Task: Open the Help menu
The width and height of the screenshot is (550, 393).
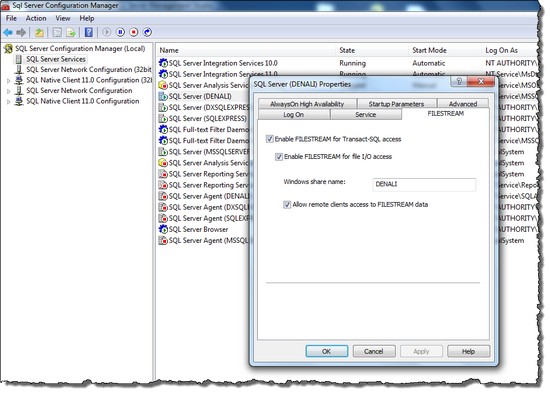Action: [87, 18]
